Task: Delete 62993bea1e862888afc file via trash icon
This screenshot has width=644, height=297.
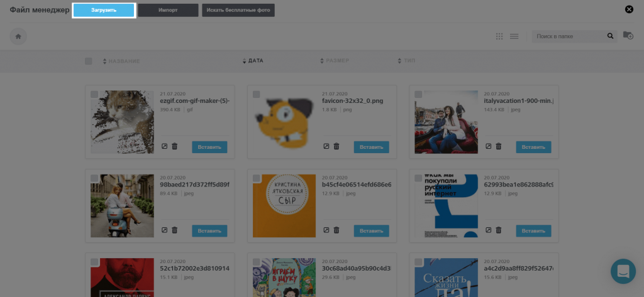Action: point(499,230)
